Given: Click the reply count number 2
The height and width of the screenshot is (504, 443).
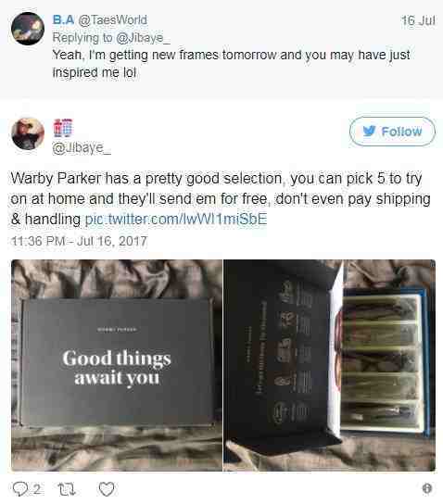Looking at the screenshot, I should (x=37, y=489).
